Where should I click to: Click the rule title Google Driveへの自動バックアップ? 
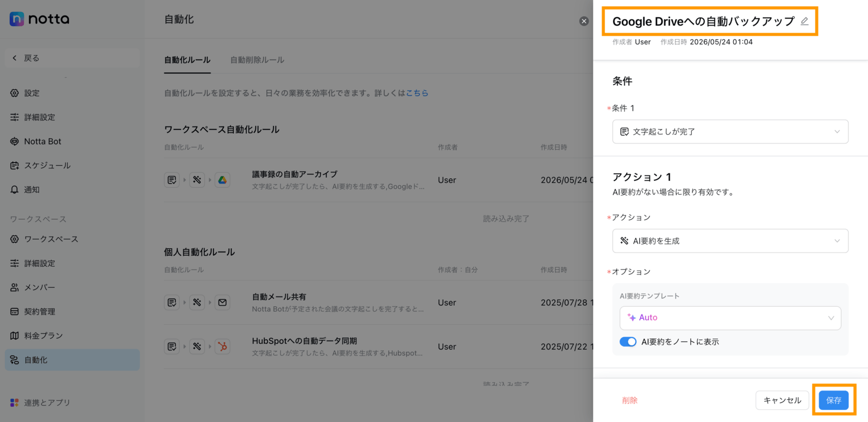[703, 21]
